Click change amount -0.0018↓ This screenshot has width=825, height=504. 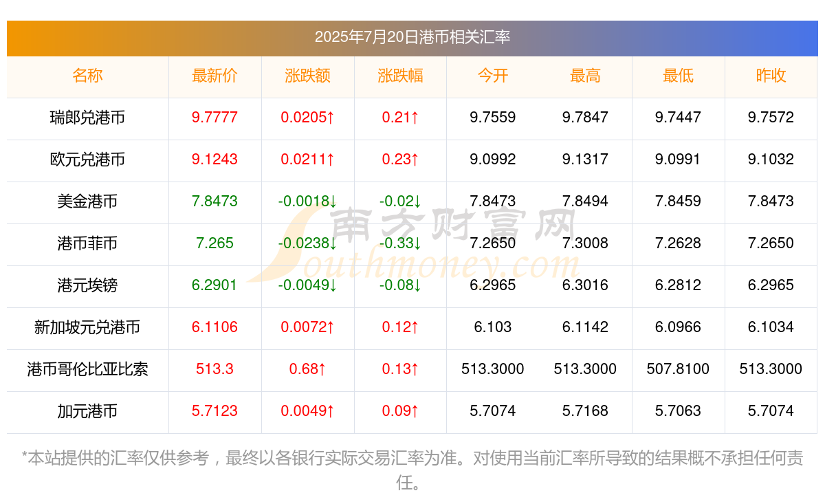click(x=307, y=201)
